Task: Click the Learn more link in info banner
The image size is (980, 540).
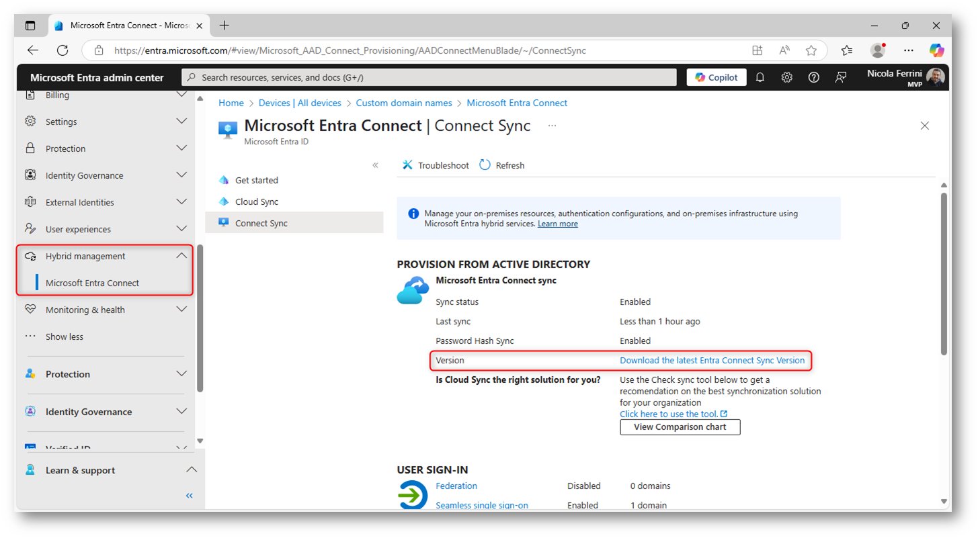Action: click(x=558, y=224)
